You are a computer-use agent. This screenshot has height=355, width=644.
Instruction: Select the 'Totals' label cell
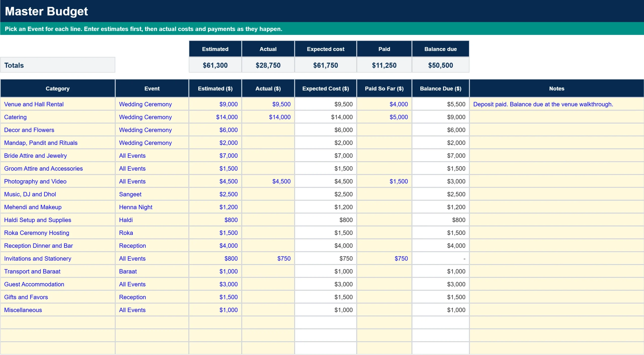tap(58, 65)
